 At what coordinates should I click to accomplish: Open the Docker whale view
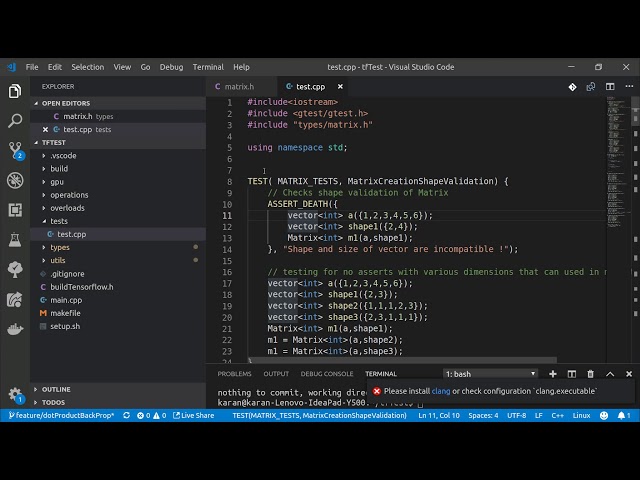click(15, 329)
